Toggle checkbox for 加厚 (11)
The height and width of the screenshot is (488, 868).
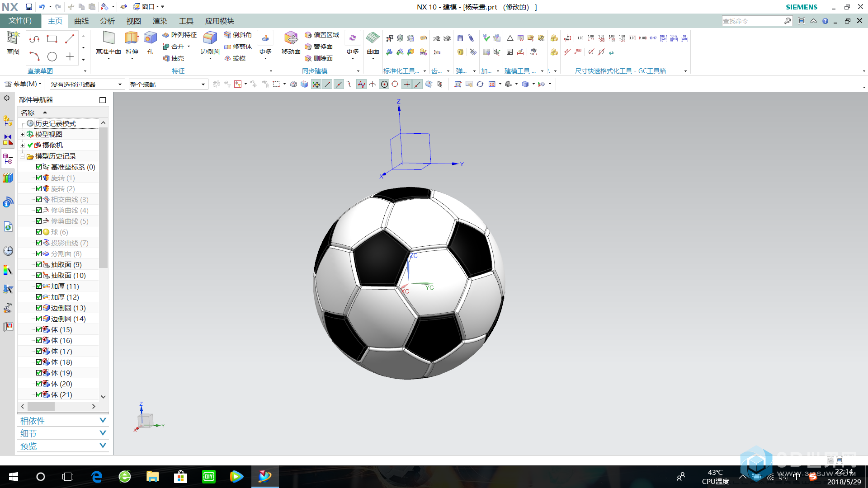(39, 286)
